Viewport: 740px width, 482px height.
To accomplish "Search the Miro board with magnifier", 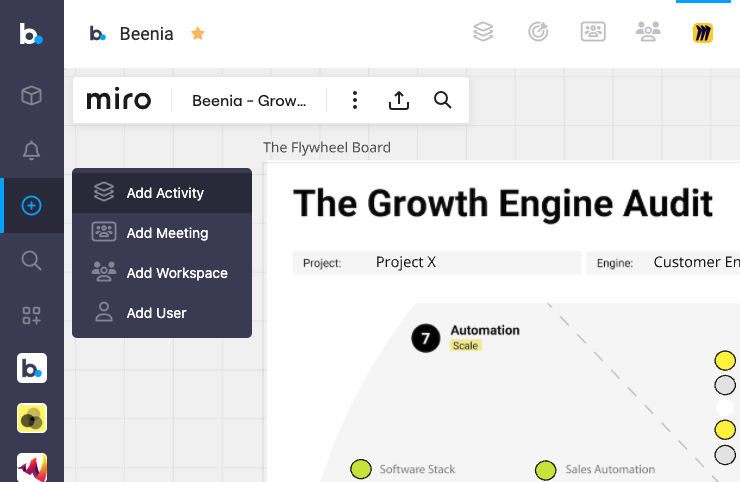I will click(442, 100).
